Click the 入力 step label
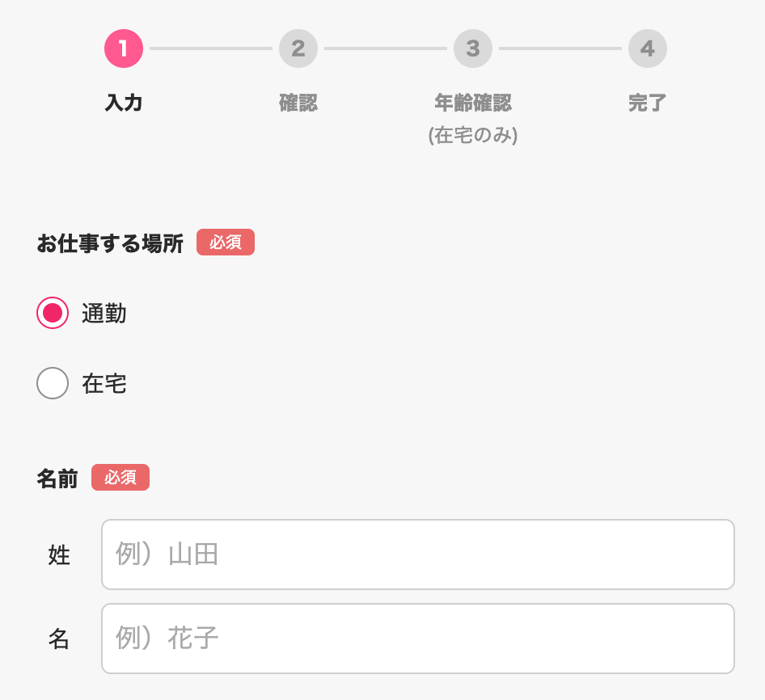765x700 pixels. 124,103
